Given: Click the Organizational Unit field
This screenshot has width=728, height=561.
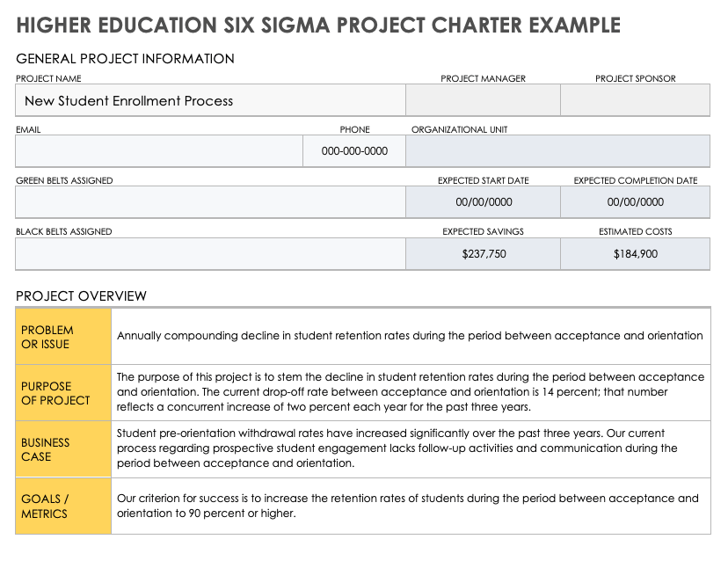Looking at the screenshot, I should click(x=557, y=151).
